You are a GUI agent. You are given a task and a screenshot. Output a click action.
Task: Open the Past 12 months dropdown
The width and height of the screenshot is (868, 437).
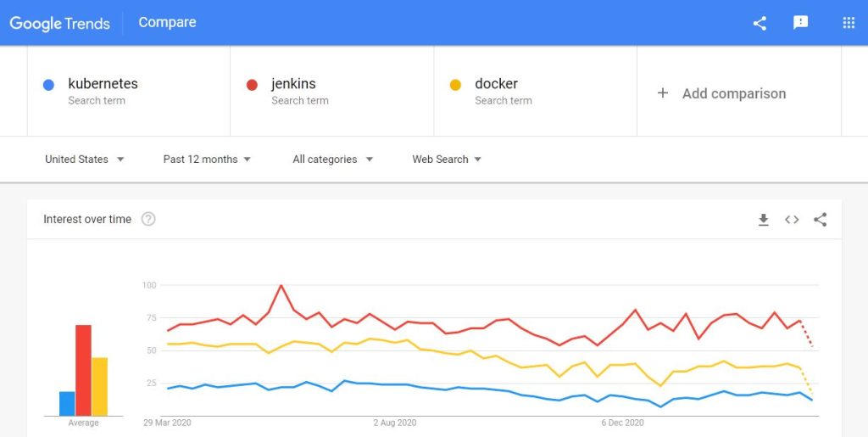207,160
